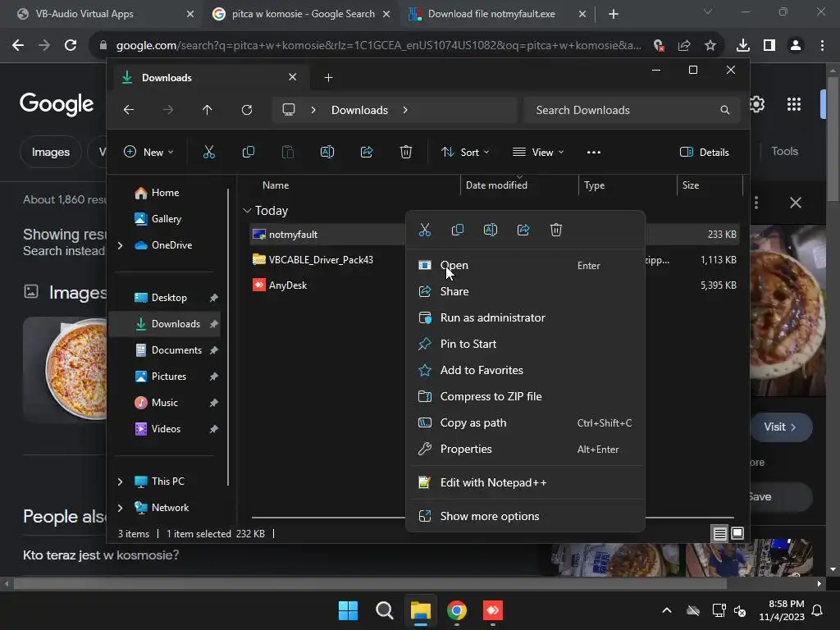Choose Run as administrator
The image size is (840, 630).
click(x=525, y=317)
